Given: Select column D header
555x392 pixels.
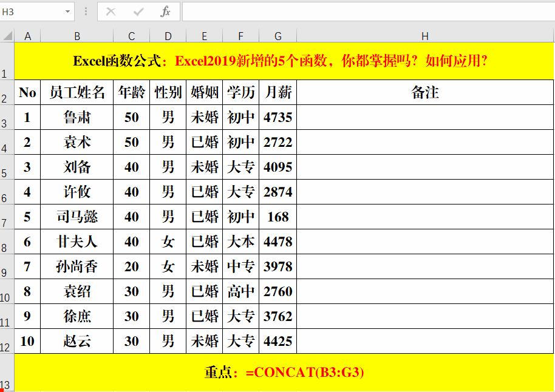Looking at the screenshot, I should [x=168, y=36].
